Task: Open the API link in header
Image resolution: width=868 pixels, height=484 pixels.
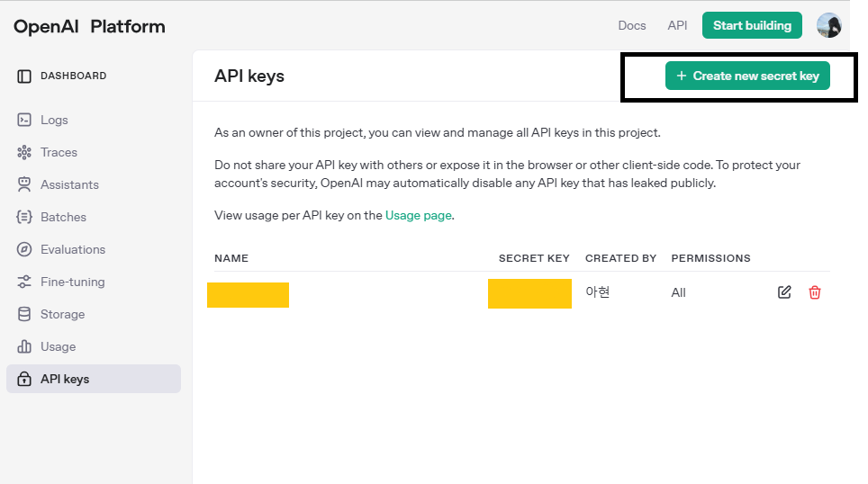Action: point(677,25)
